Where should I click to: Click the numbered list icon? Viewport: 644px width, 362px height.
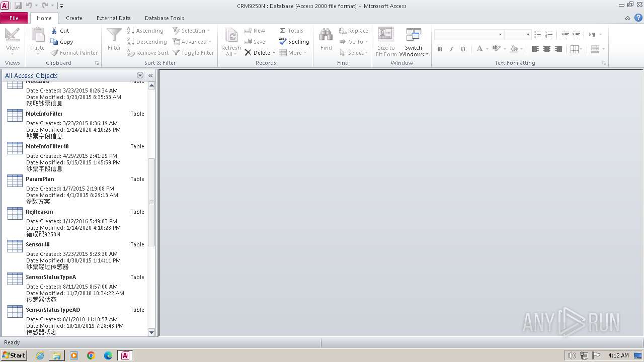[549, 34]
